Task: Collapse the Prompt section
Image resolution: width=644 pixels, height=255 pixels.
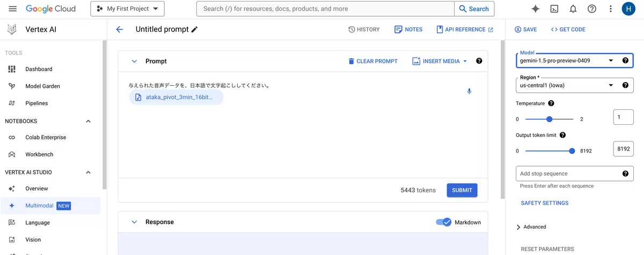Action: pos(134,61)
